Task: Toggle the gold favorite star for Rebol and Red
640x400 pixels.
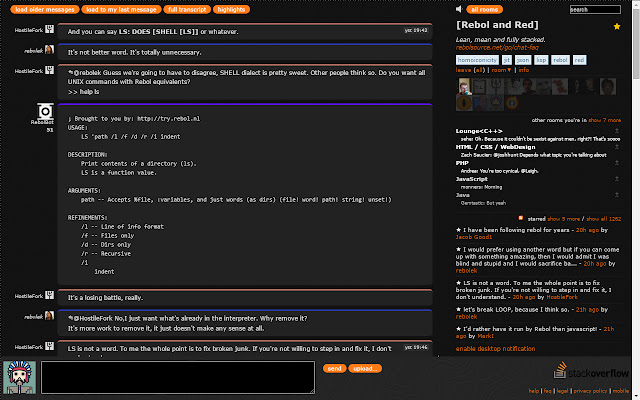Action: click(617, 27)
